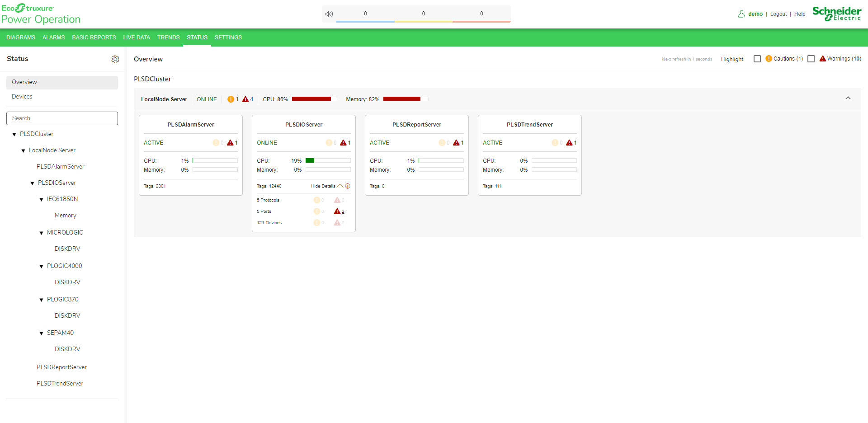Click the Warnings red triangle highlight icon

click(823, 59)
